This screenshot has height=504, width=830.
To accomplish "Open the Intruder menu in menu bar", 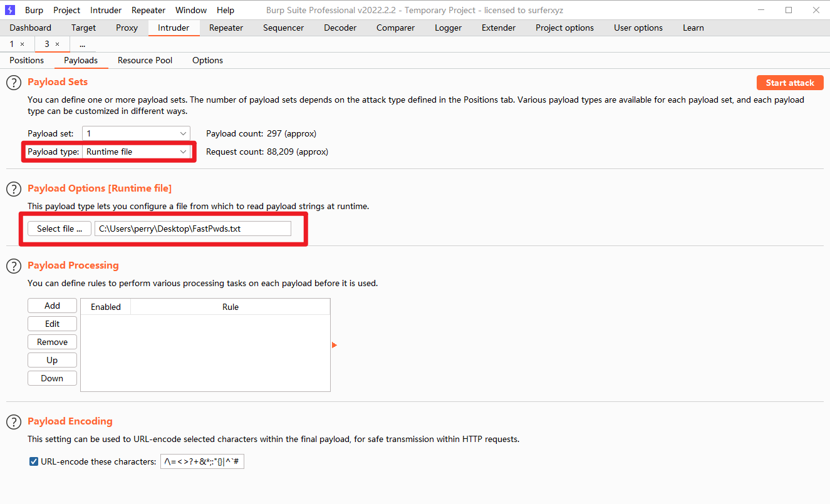I will [106, 10].
